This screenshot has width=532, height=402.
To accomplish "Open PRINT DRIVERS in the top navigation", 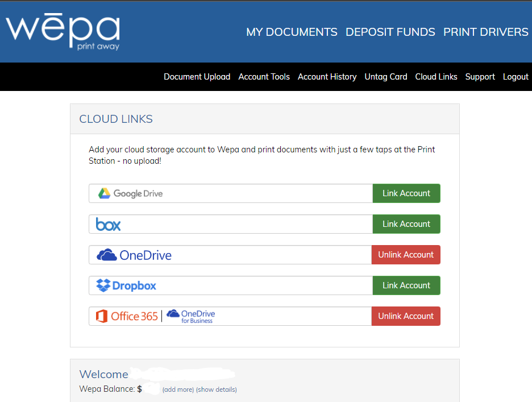I will [x=486, y=32].
